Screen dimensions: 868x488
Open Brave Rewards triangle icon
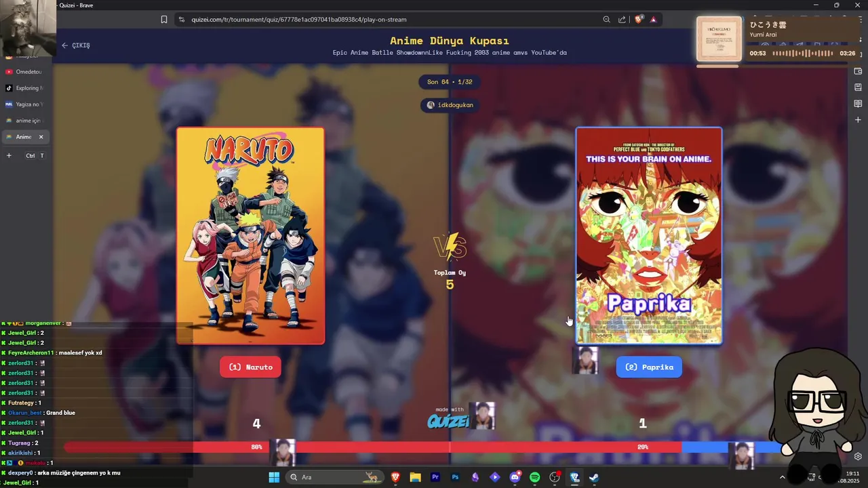(653, 20)
